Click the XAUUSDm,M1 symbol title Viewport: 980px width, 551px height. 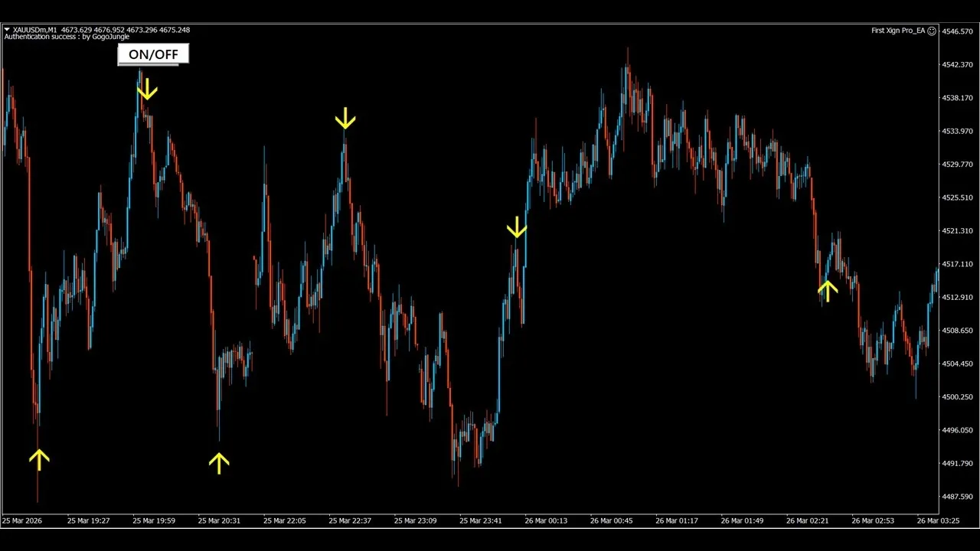coord(37,30)
